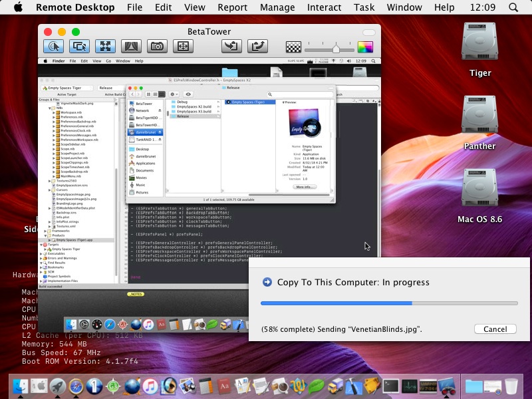Open Active Target popup Empty Spaces Tiger
This screenshot has height=399, width=532.
tap(67, 88)
